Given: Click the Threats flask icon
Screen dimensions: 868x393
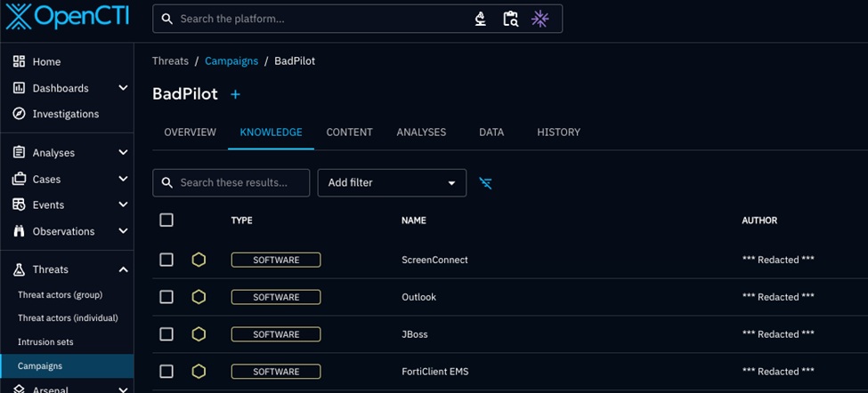Looking at the screenshot, I should 19,269.
